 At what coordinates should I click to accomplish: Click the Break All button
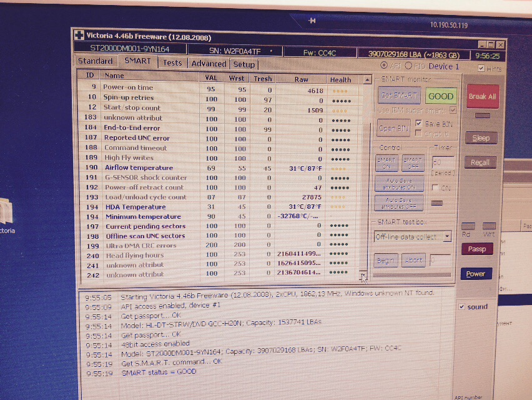[x=483, y=96]
